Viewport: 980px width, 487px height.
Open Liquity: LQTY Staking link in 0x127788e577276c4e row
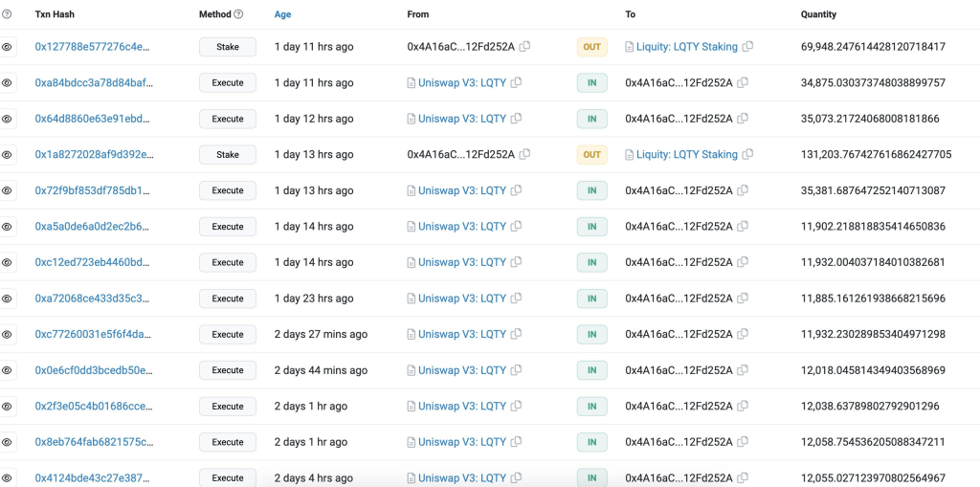coord(687,47)
